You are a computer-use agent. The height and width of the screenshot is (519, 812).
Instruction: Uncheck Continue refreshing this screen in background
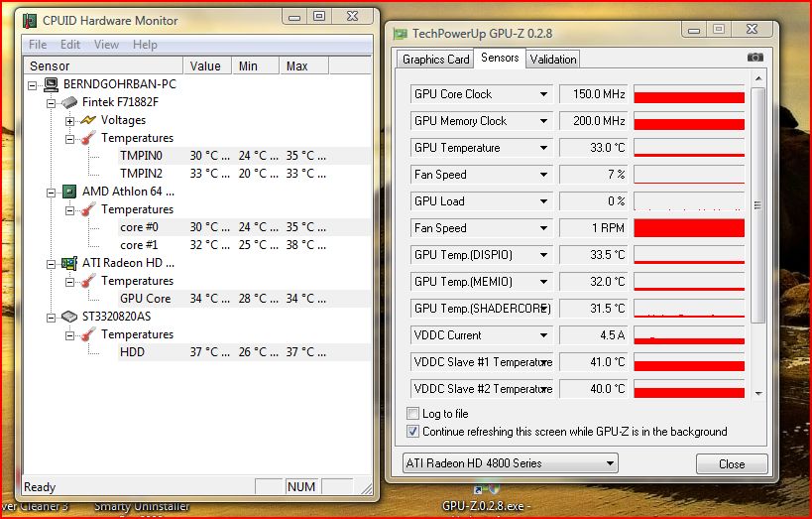412,432
